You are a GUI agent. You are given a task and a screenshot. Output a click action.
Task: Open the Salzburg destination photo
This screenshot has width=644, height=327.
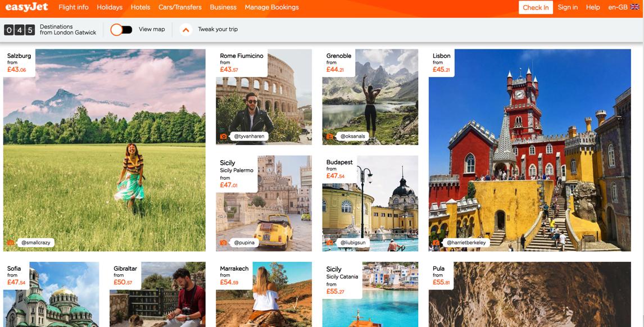coord(105,150)
